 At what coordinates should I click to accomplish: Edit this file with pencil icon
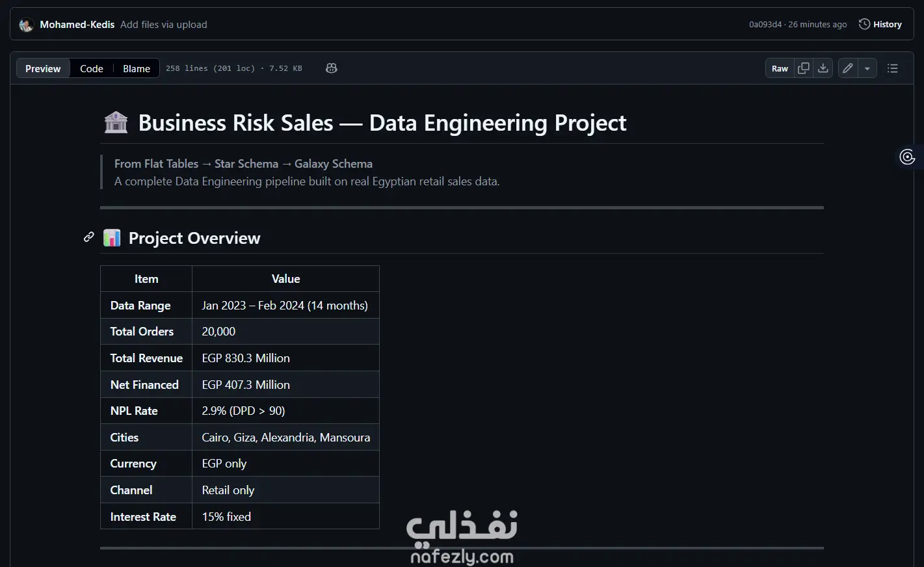848,68
